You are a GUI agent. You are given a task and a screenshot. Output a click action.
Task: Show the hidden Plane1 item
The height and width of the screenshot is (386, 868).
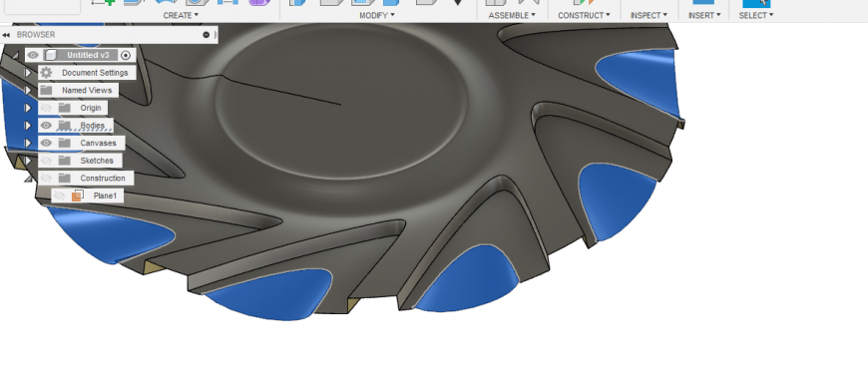pyautogui.click(x=60, y=195)
